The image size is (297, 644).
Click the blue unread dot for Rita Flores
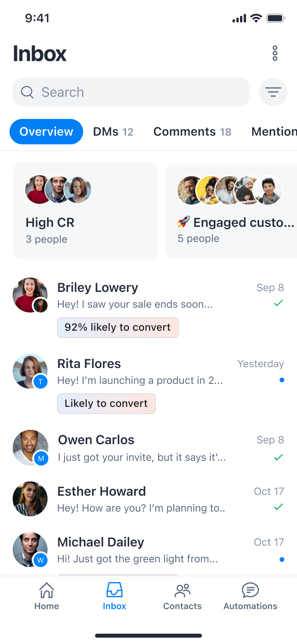coord(282,380)
